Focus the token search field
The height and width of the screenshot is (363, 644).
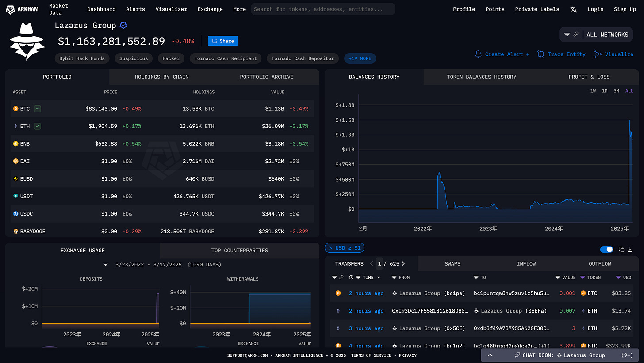323,9
